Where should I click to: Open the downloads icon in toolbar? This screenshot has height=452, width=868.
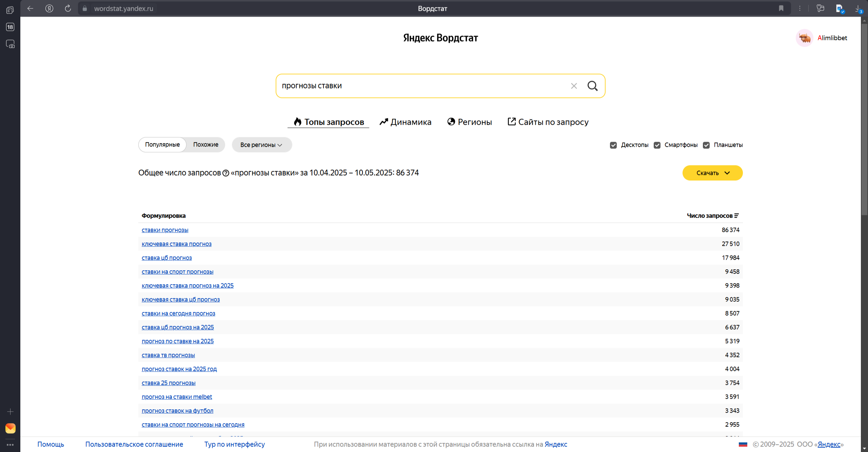pos(859,9)
